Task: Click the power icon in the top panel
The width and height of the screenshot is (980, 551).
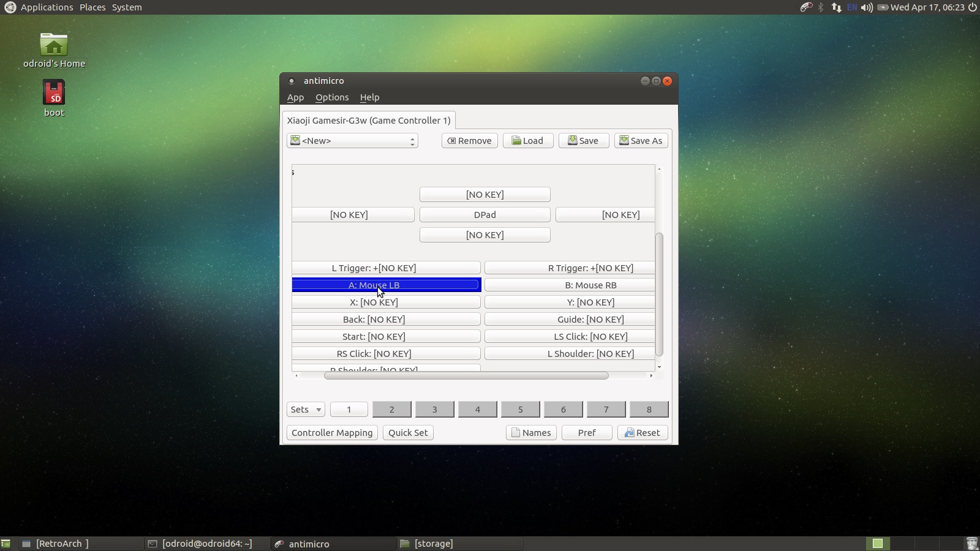Action: coord(972,7)
